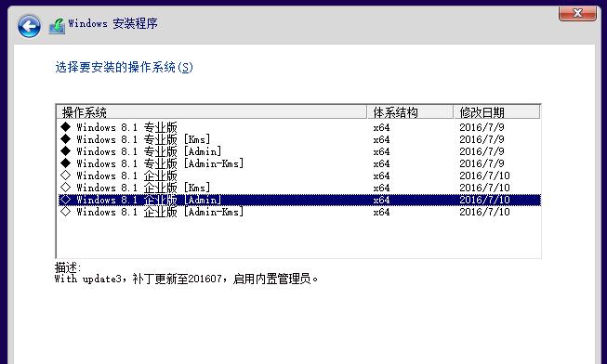Close the Windows setup window
The width and height of the screenshot is (607, 364).
(577, 13)
